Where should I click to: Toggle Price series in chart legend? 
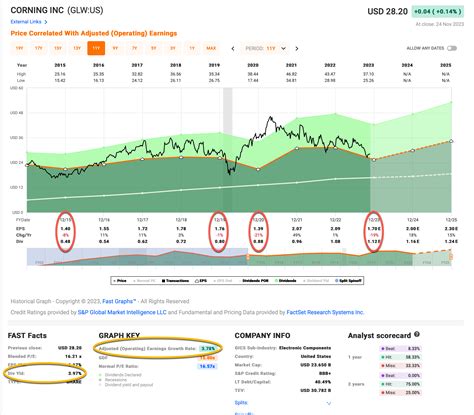[119, 281]
